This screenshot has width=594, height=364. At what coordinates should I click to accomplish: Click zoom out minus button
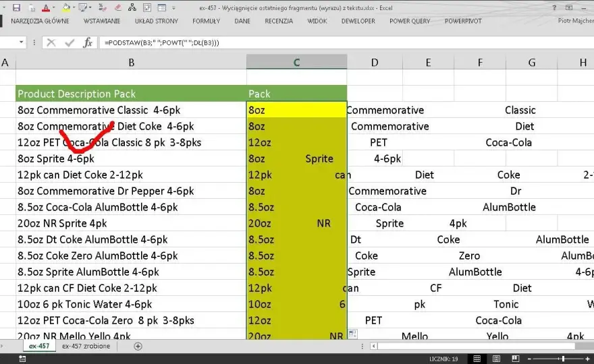[x=530, y=359]
